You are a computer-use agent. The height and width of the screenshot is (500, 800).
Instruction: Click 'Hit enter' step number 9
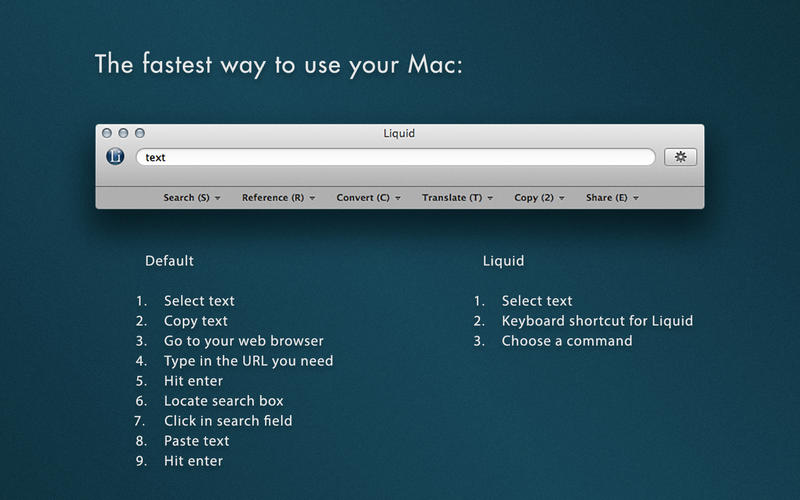point(193,461)
